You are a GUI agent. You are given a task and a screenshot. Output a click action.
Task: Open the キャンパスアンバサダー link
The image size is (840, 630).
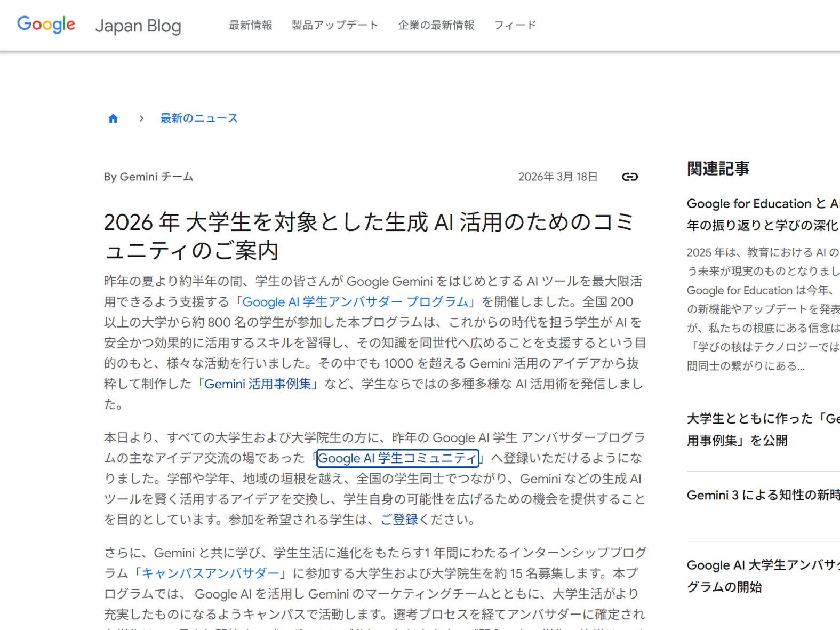pyautogui.click(x=210, y=573)
